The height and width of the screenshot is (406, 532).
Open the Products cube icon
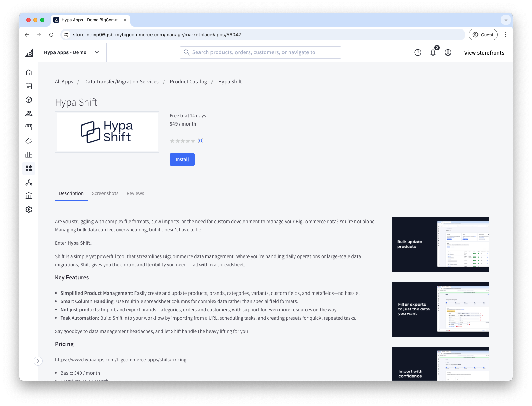(29, 100)
